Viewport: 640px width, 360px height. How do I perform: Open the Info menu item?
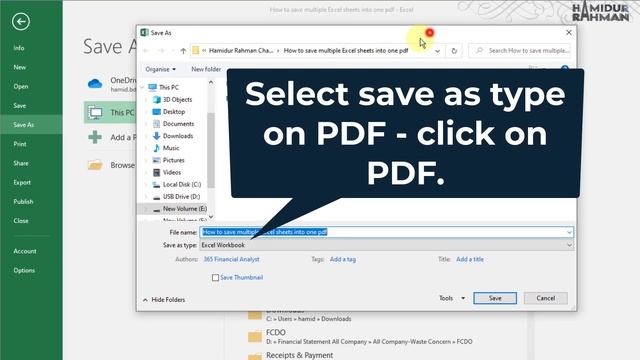click(19, 48)
